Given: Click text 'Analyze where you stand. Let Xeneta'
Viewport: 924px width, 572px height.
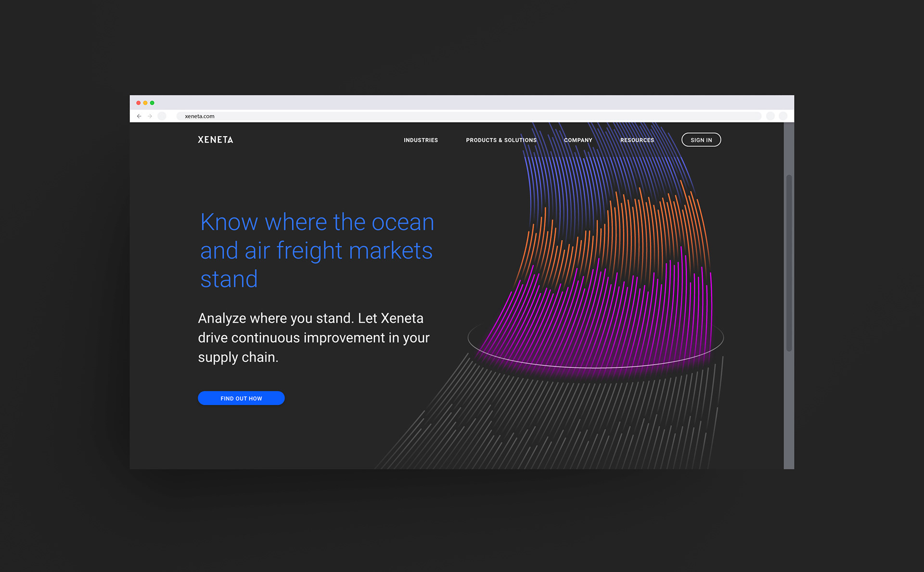Looking at the screenshot, I should coord(311,318).
